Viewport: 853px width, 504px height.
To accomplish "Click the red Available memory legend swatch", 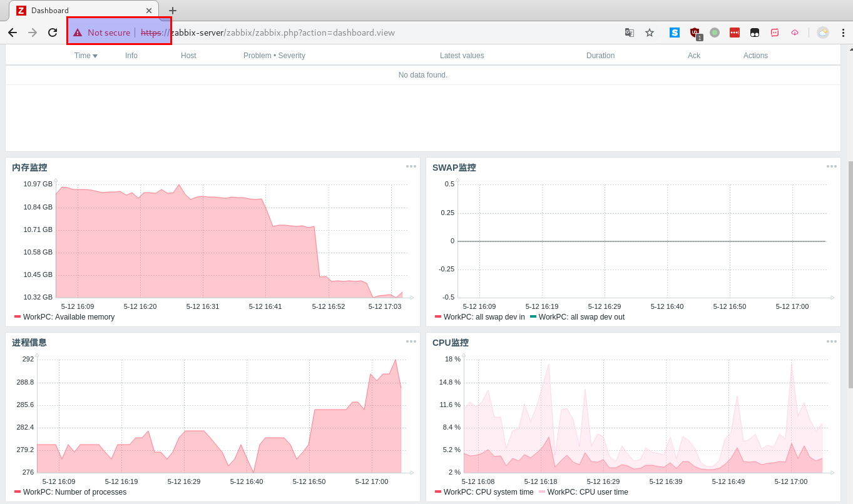I will pos(18,317).
